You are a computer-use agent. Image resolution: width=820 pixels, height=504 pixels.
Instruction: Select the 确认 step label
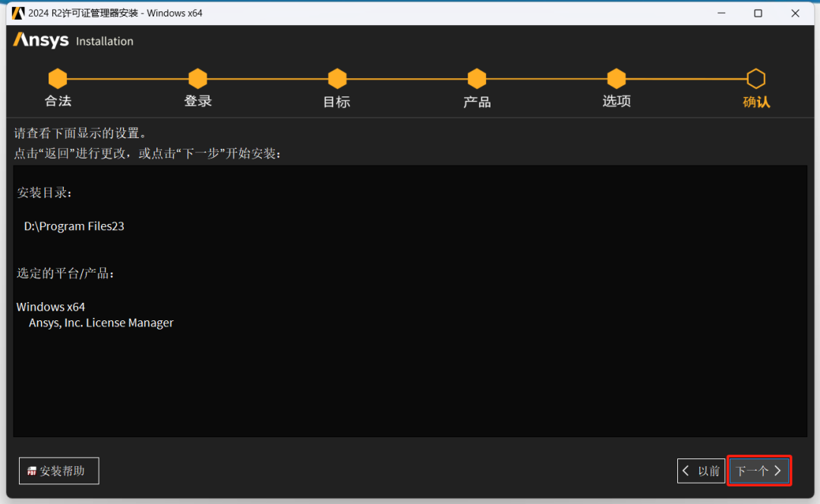pyautogui.click(x=756, y=102)
